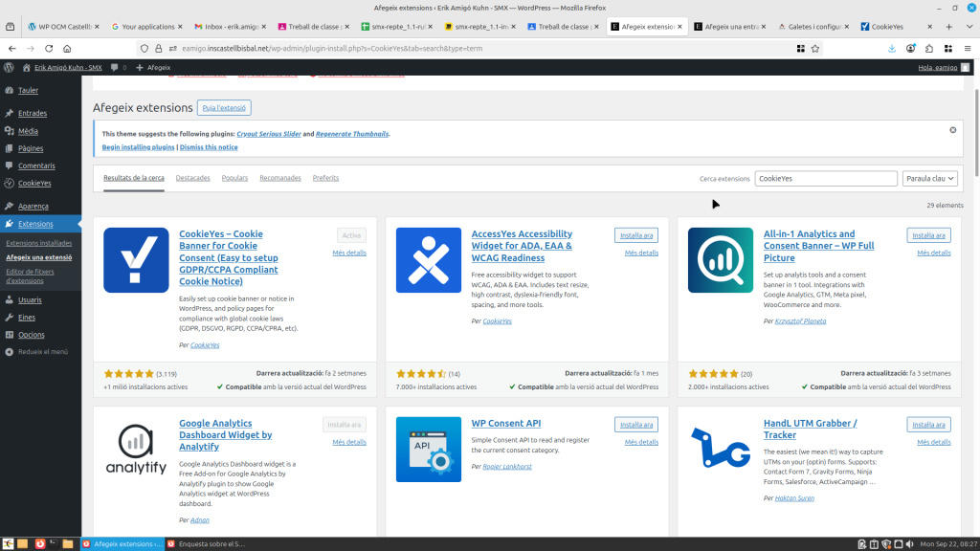Click the Cerca extensions search field

(x=825, y=178)
